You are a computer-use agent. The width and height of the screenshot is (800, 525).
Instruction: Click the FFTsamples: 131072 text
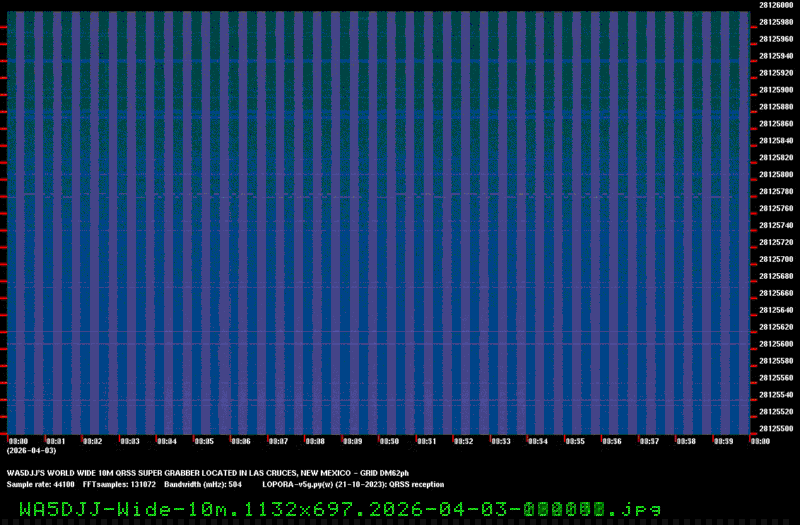click(112, 484)
